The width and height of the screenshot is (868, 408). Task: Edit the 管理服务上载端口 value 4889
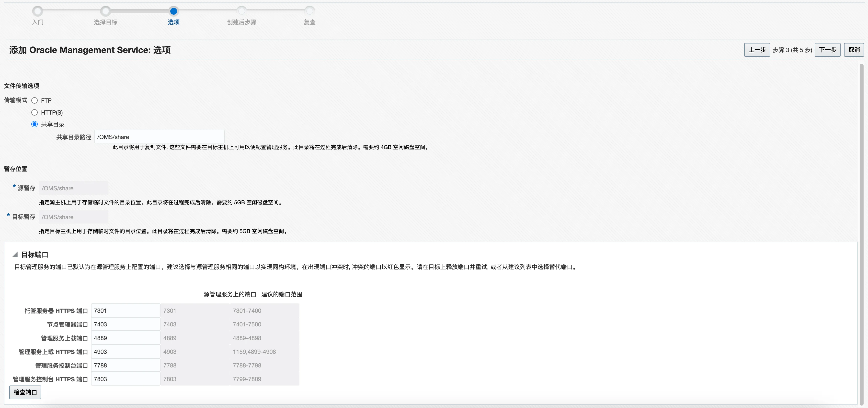tap(125, 338)
